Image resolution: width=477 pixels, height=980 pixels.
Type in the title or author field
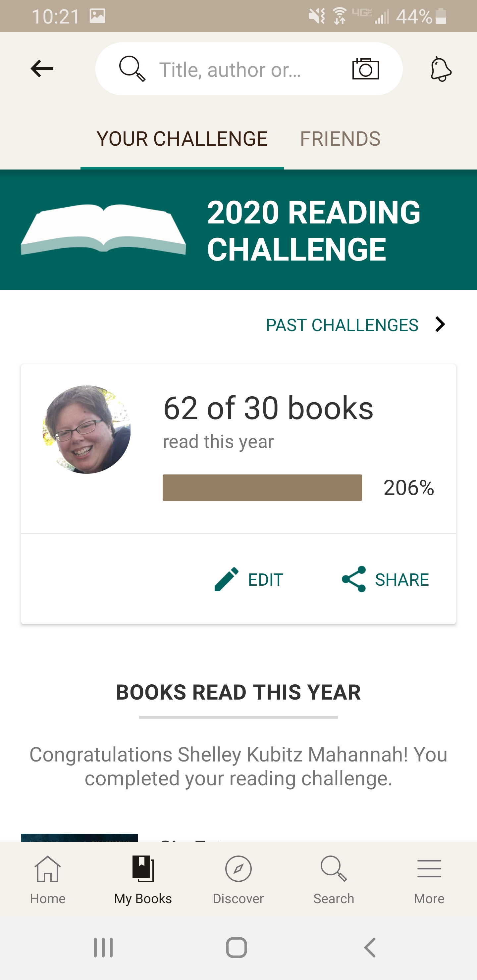(x=244, y=70)
